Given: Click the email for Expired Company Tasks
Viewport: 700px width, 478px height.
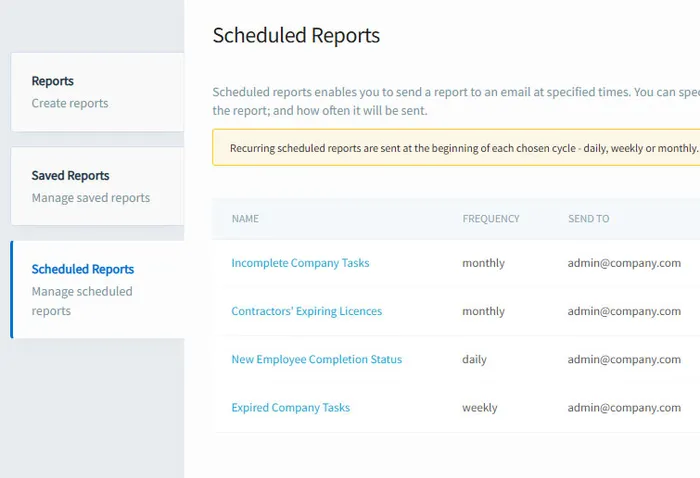Looking at the screenshot, I should pos(624,407).
